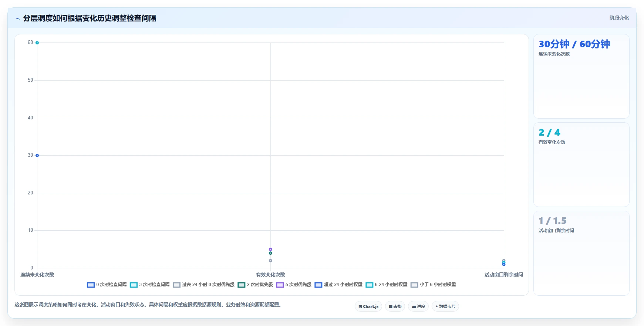Toggle the 0 次时检查间隔 legend item
Screen dimensions: 644x326
pyautogui.click(x=107, y=285)
